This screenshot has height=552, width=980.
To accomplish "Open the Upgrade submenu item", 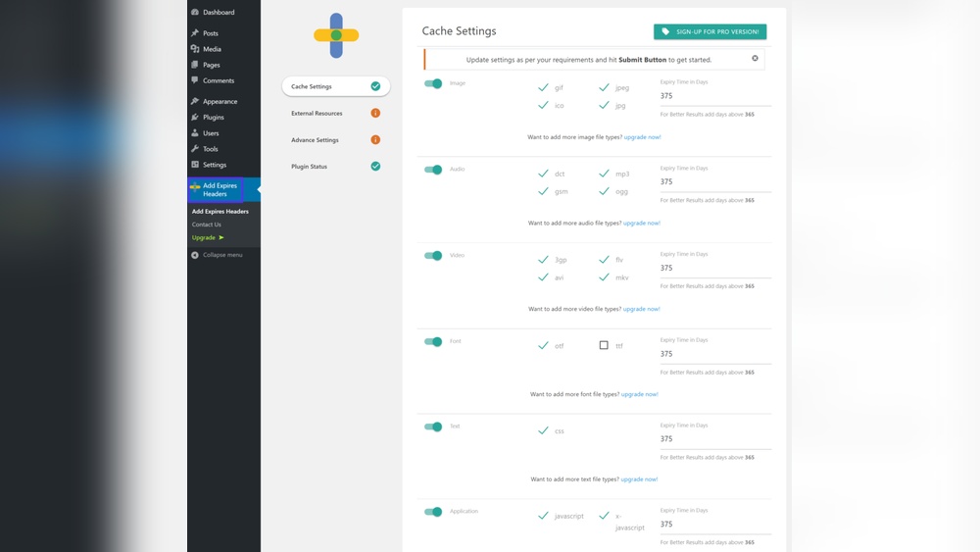I will tap(208, 237).
